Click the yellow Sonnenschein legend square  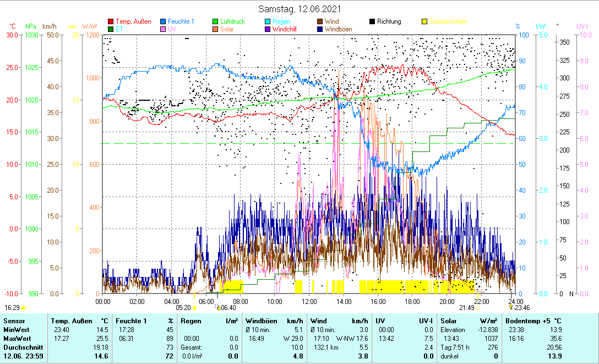tap(424, 22)
